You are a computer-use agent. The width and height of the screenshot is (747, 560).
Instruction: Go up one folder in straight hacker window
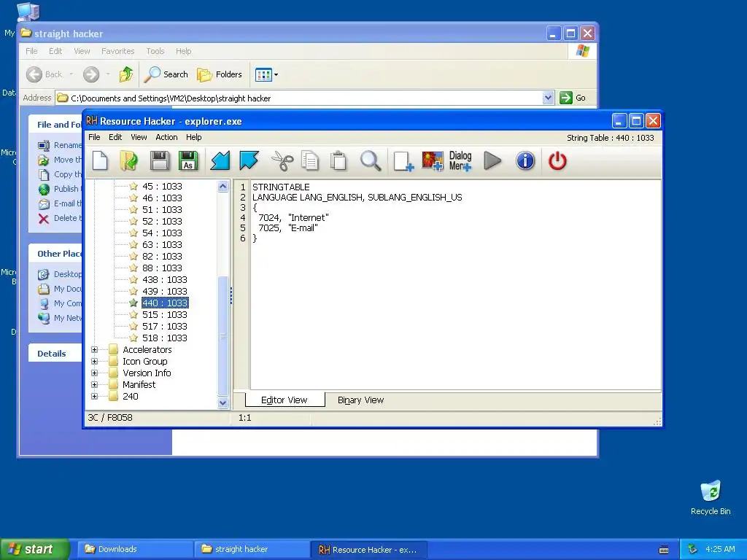126,74
